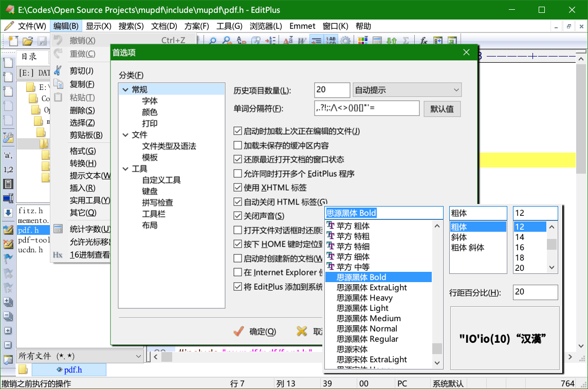The width and height of the screenshot is (588, 389).
Task: Click the Open File folder icon
Action: [x=27, y=41]
